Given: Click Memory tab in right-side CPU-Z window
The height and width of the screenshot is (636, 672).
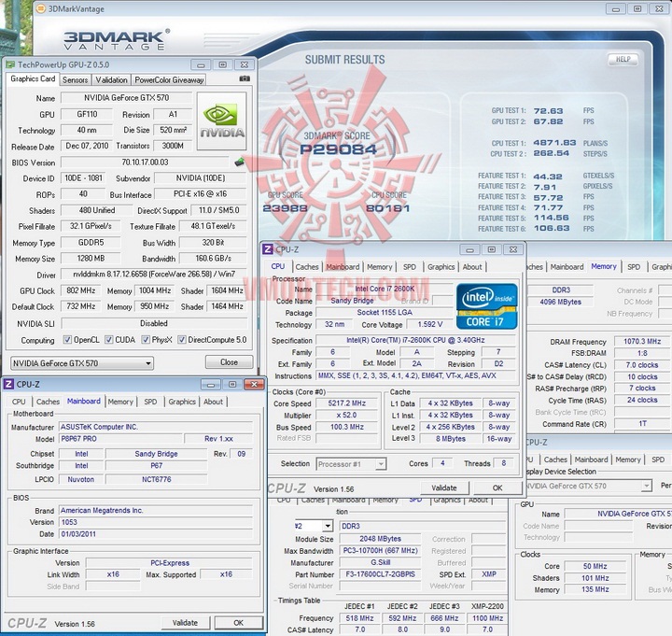Looking at the screenshot, I should pos(604,266).
